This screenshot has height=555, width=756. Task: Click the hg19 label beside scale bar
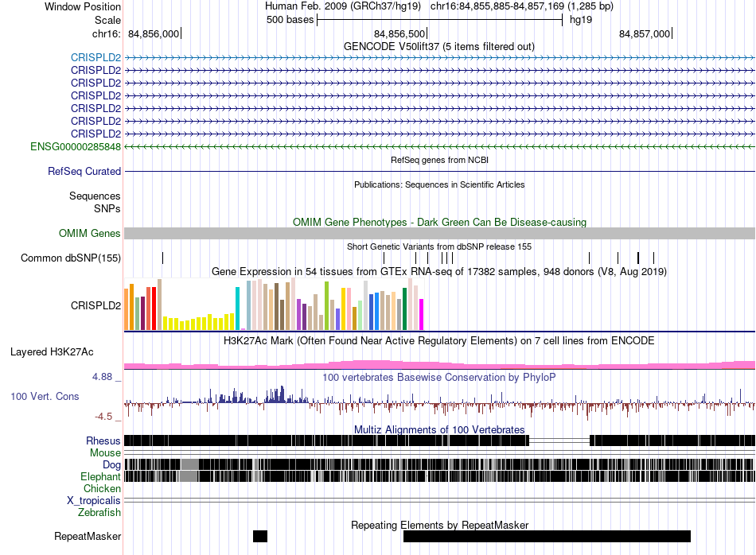[580, 20]
